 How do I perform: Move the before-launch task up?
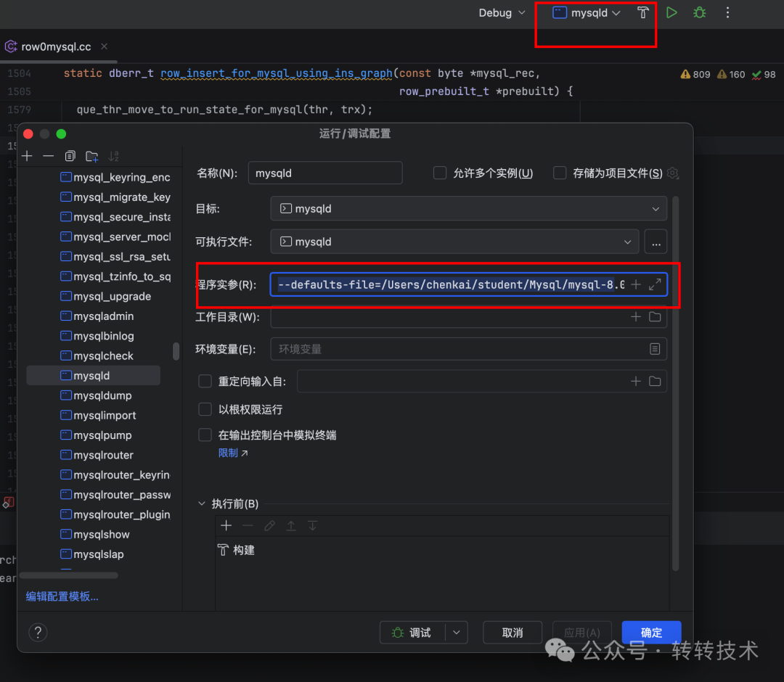291,525
